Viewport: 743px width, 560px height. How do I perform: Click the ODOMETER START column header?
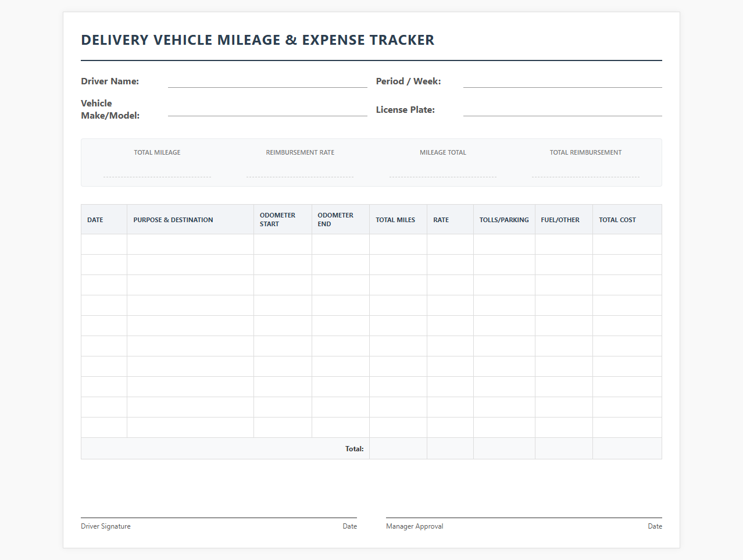(283, 220)
